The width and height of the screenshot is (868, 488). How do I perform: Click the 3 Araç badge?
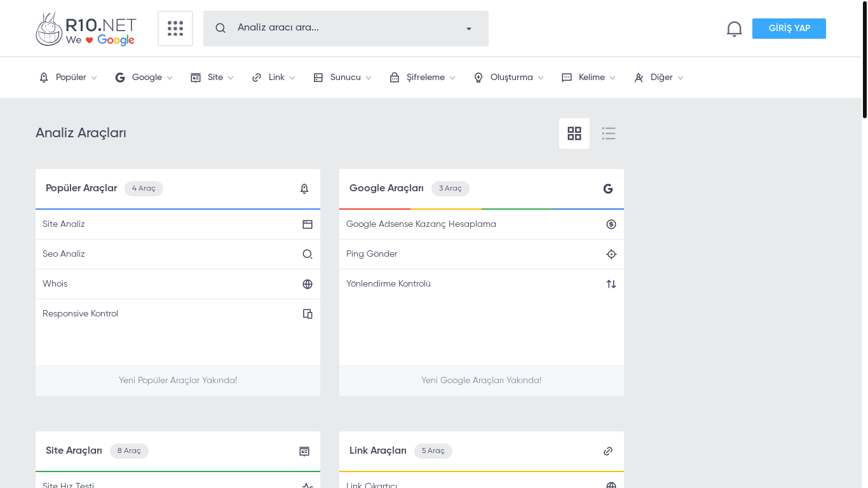pos(451,189)
